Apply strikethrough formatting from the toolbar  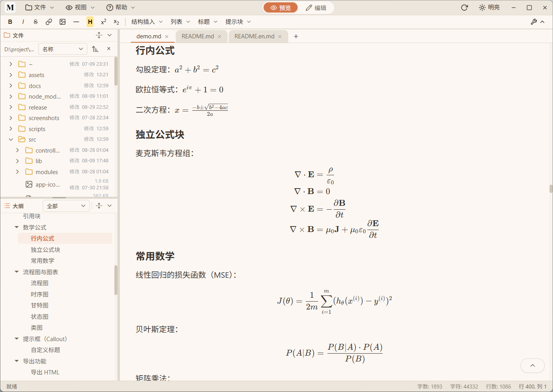pos(36,22)
